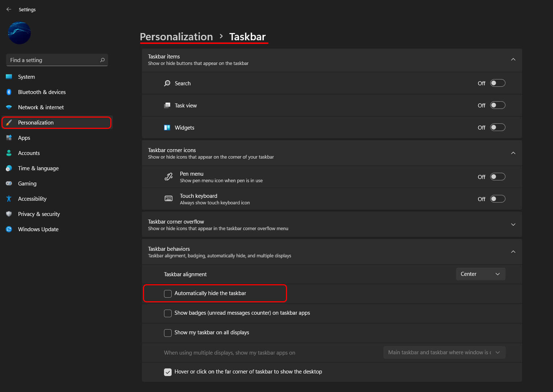553x392 pixels.
Task: Click Taskbar corner overflow header text
Action: [176, 222]
